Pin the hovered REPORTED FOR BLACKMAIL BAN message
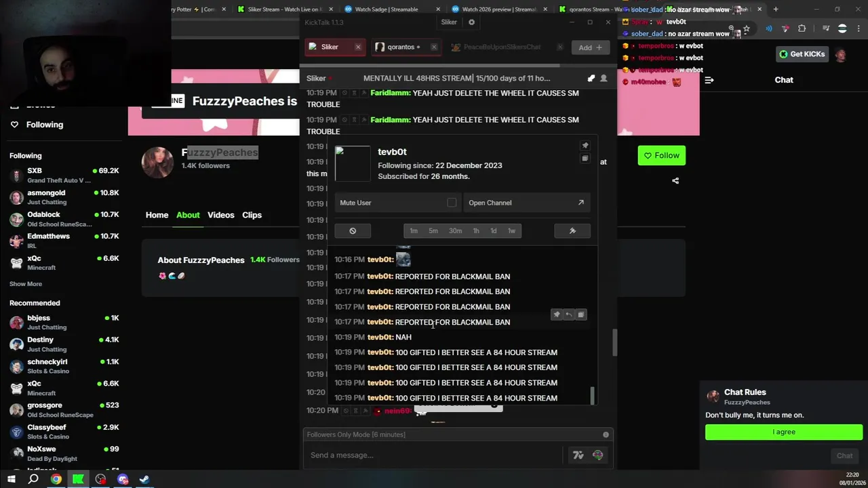868x488 pixels. coord(557,314)
